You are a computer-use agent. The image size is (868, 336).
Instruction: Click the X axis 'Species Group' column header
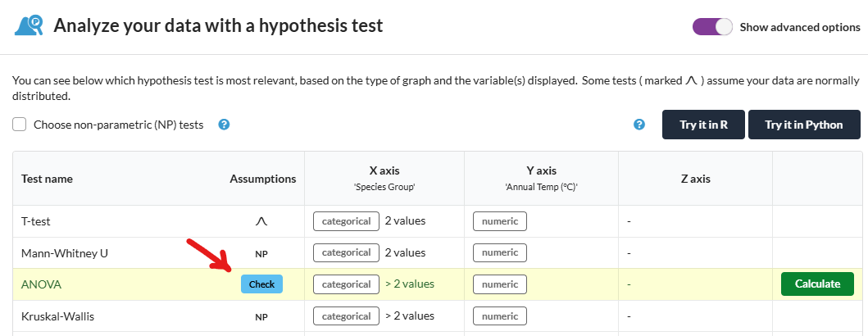[384, 178]
